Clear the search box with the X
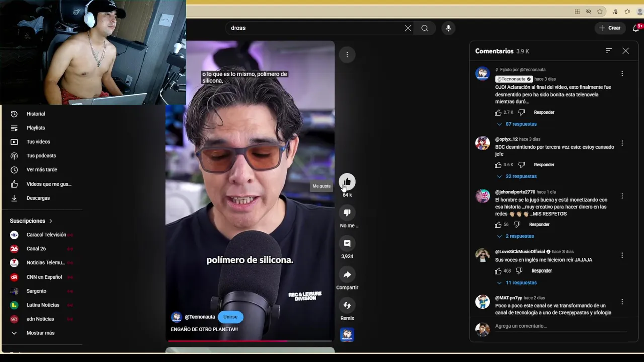This screenshot has height=362, width=644. pos(408,28)
